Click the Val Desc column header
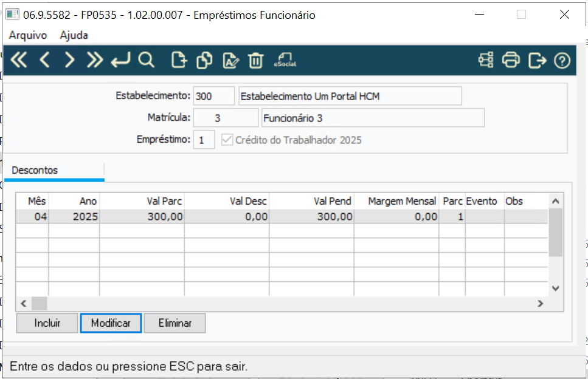 tap(226, 201)
